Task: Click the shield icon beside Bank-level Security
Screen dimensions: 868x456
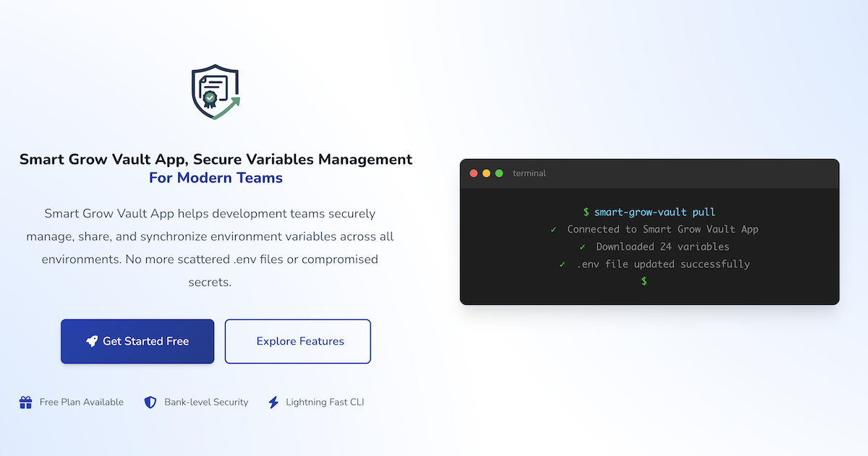Action: (x=150, y=402)
